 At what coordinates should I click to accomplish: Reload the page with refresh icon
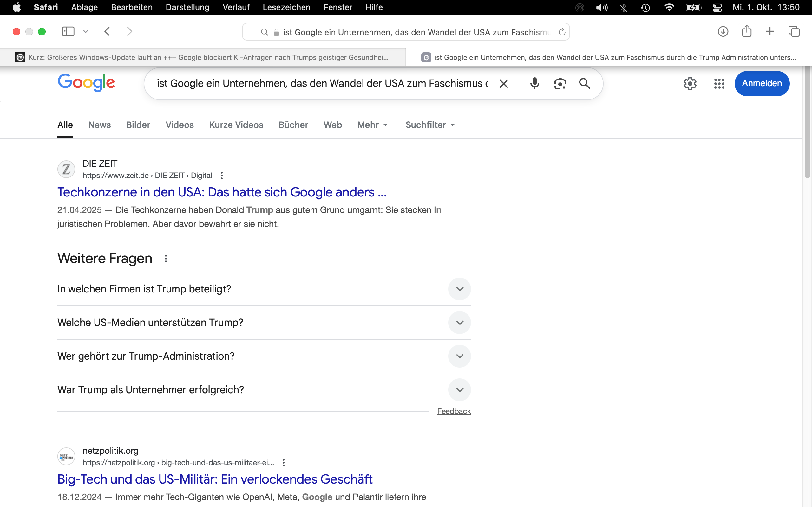(562, 32)
